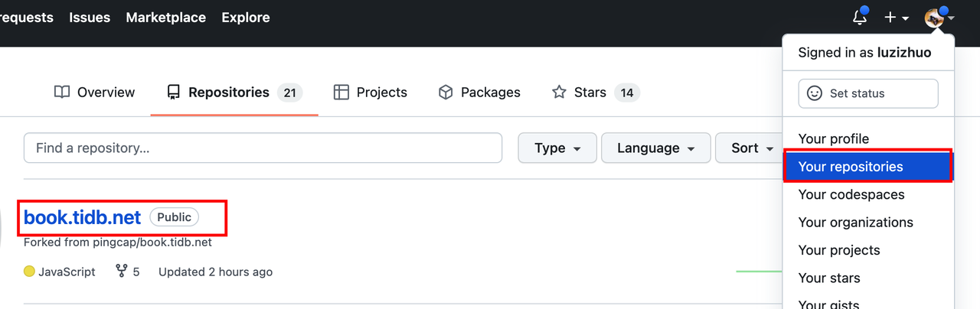The image size is (980, 309).
Task: Click the Overview tab book icon
Action: (x=62, y=93)
